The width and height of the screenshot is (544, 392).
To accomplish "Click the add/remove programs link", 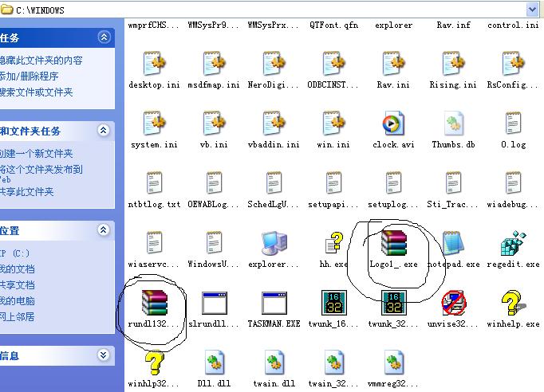I will pos(30,76).
